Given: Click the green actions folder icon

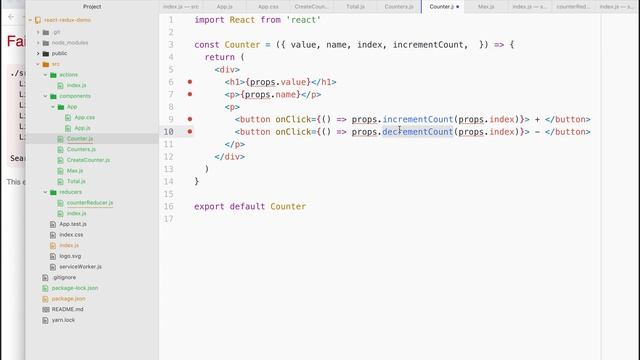Looking at the screenshot, I should pyautogui.click(x=53, y=75).
